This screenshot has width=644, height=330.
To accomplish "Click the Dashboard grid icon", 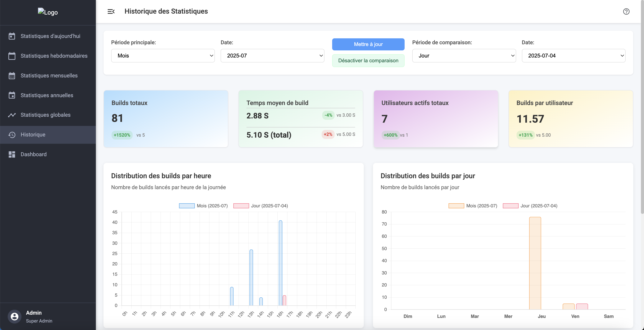I will (12, 154).
